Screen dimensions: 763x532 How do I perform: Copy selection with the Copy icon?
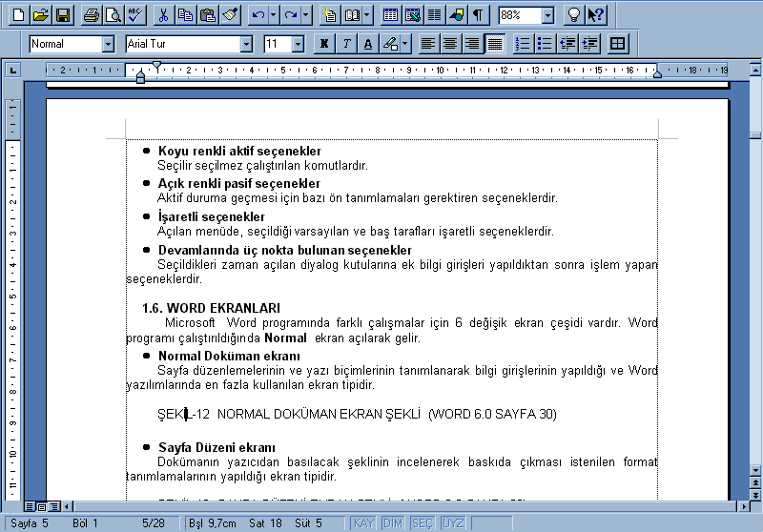coord(185,15)
